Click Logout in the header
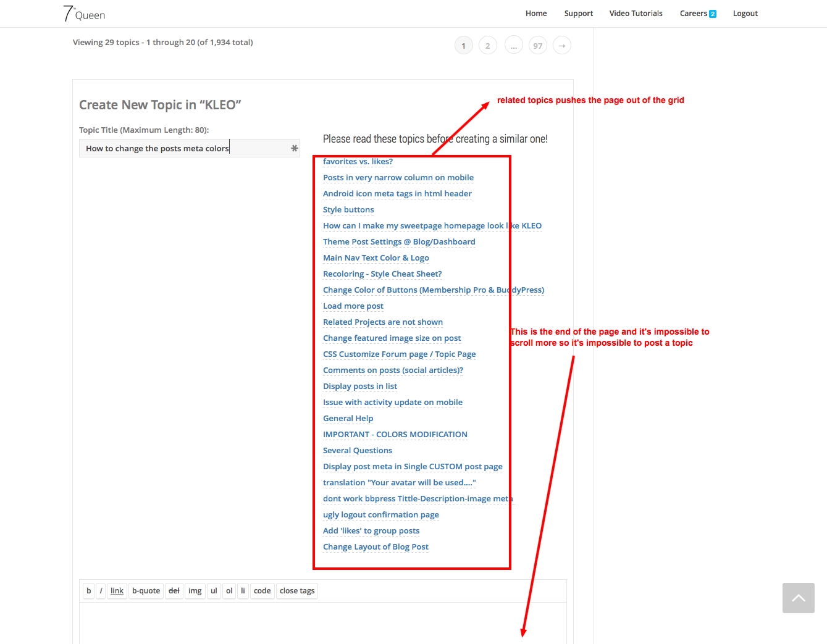827x644 pixels. coord(745,14)
